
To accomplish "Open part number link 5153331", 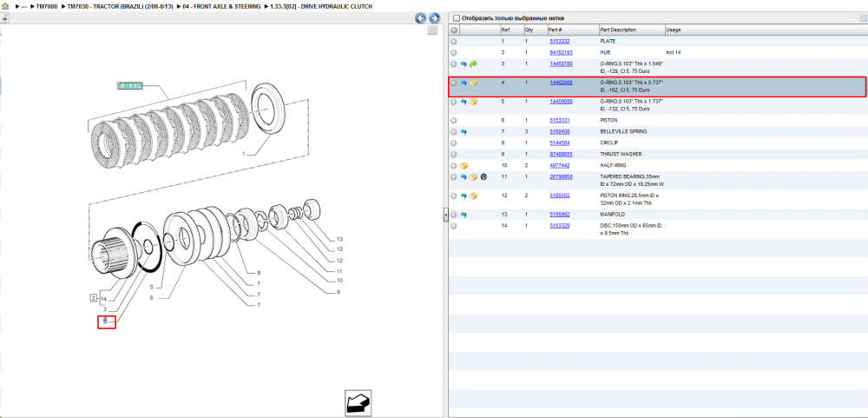I will click(560, 120).
